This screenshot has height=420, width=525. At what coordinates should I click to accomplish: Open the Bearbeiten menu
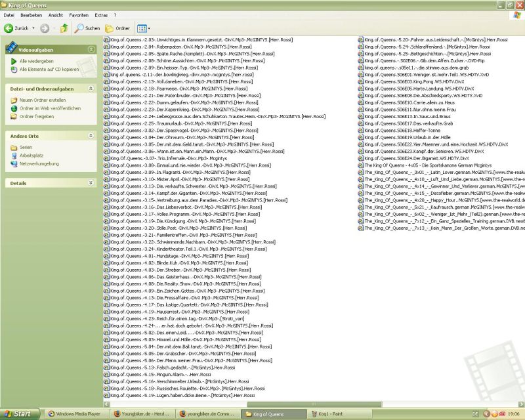pyautogui.click(x=31, y=15)
